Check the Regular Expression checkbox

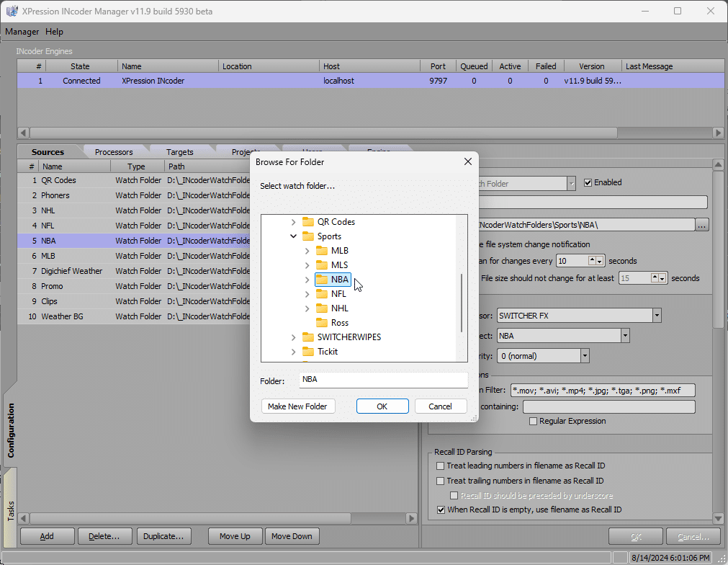pyautogui.click(x=533, y=421)
